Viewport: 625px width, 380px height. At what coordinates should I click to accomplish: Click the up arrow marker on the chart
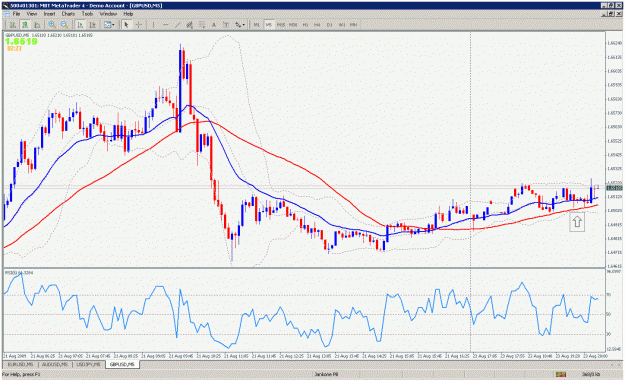point(577,222)
